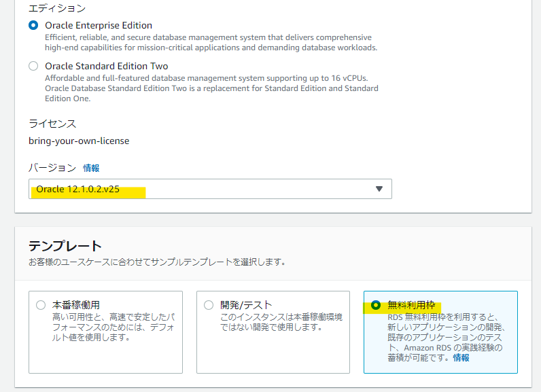The height and width of the screenshot is (392, 541).
Task: Click the version dropdown arrow
Action: [x=379, y=189]
